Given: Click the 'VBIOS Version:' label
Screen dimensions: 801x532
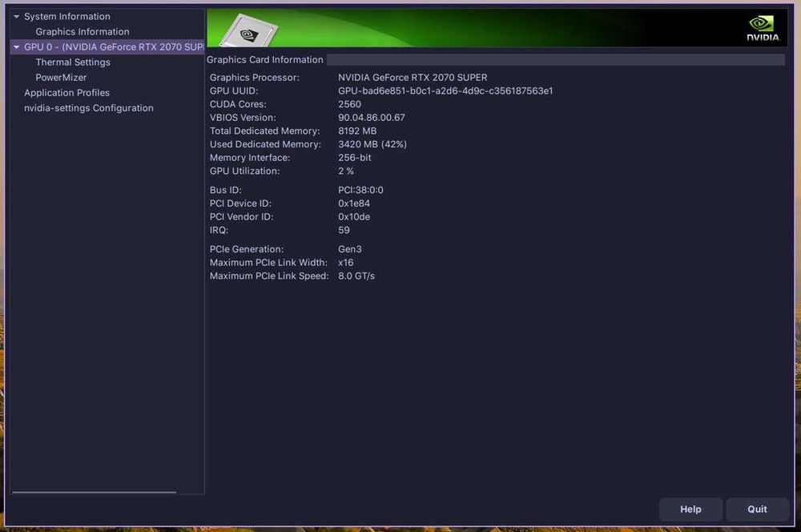Looking at the screenshot, I should (243, 118).
